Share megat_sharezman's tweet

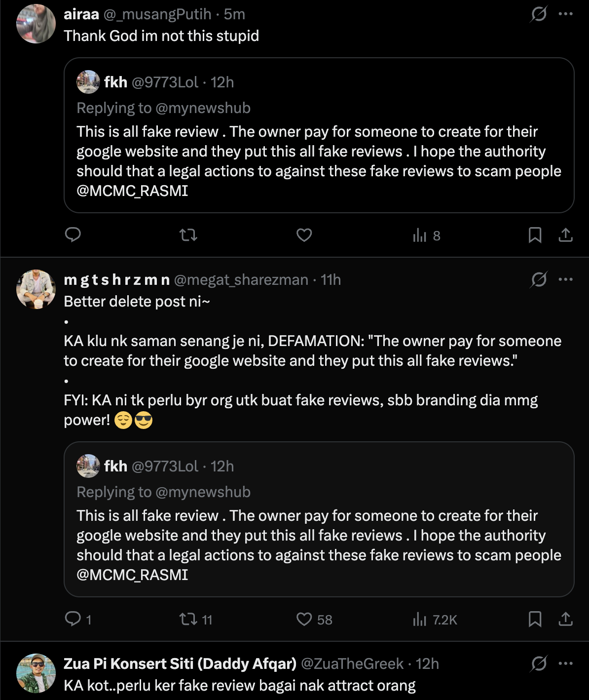point(565,619)
